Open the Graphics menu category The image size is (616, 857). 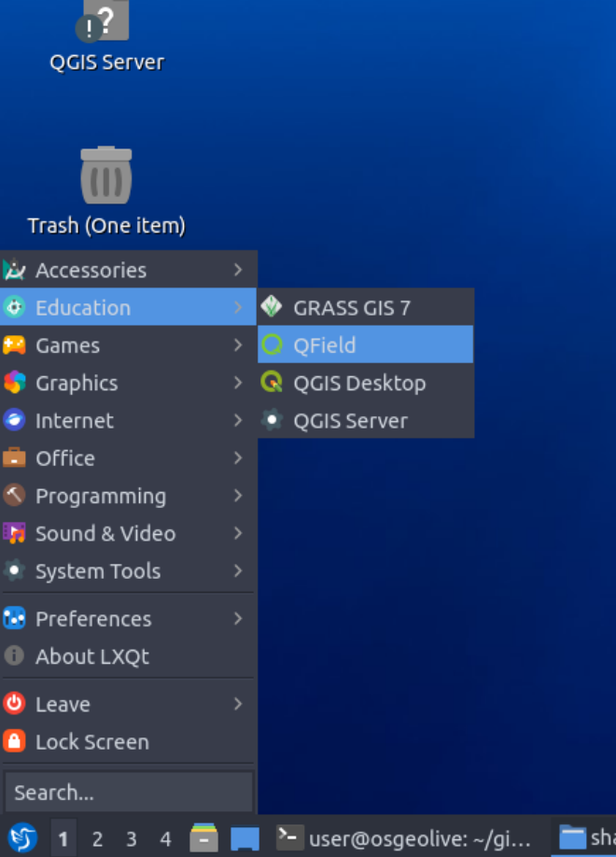coord(129,383)
